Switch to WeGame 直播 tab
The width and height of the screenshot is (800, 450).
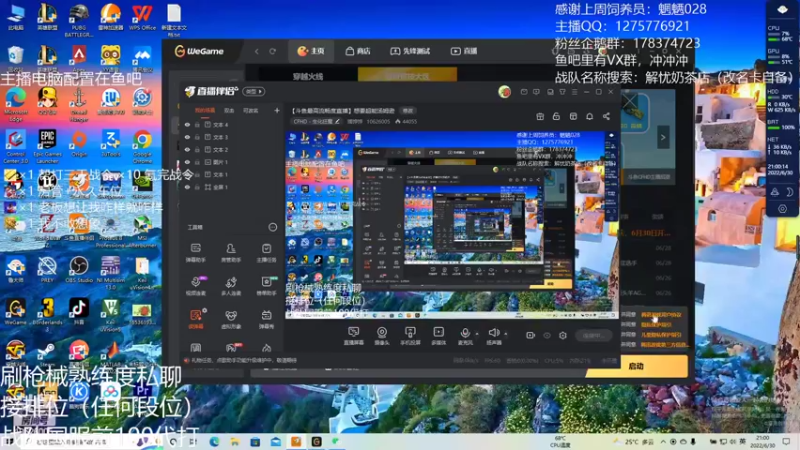coord(464,51)
